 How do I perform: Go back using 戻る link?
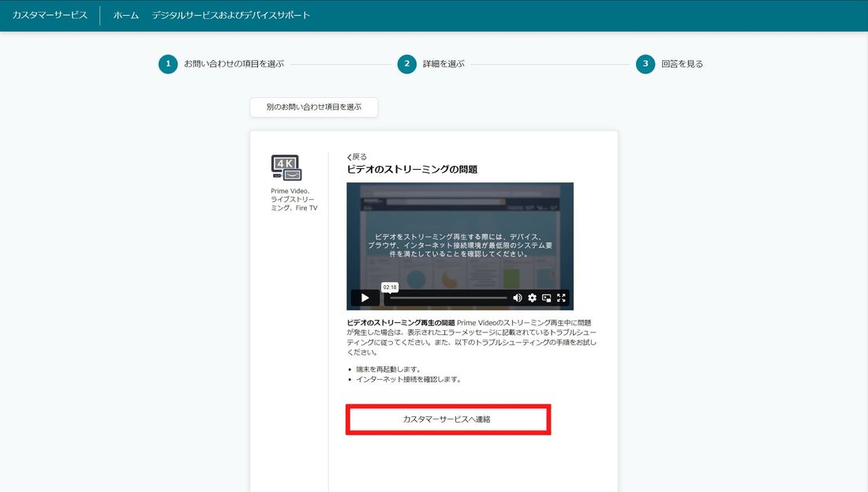357,157
